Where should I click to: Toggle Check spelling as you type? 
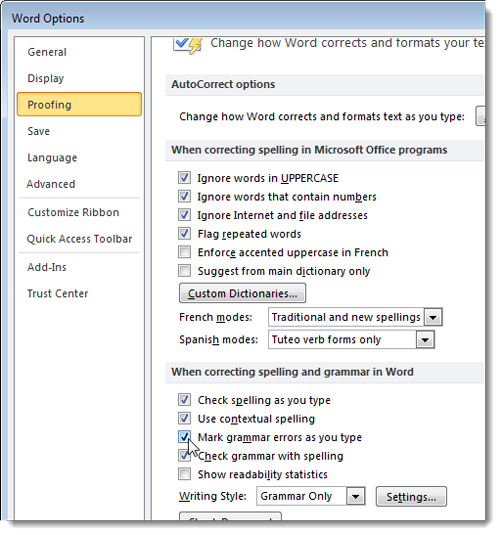click(184, 400)
